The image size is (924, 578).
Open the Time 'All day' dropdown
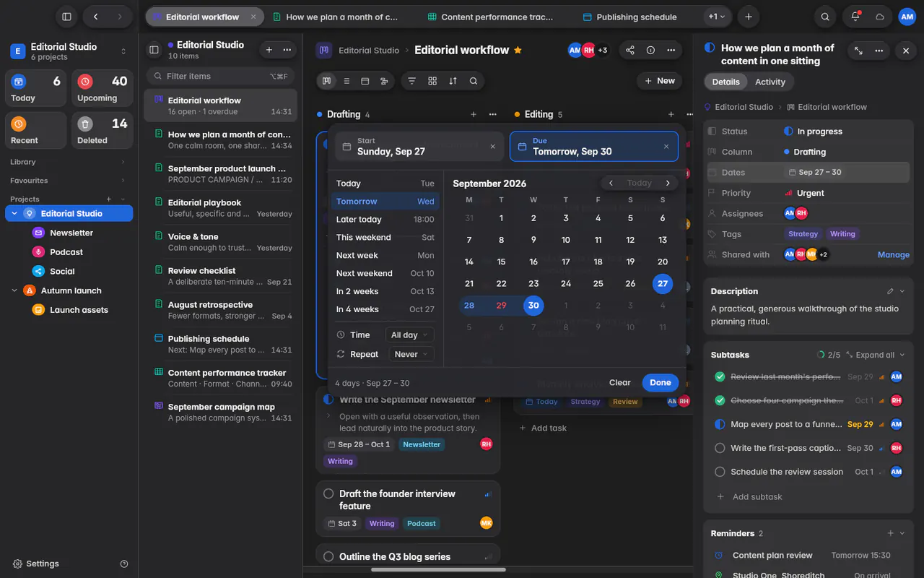point(411,335)
